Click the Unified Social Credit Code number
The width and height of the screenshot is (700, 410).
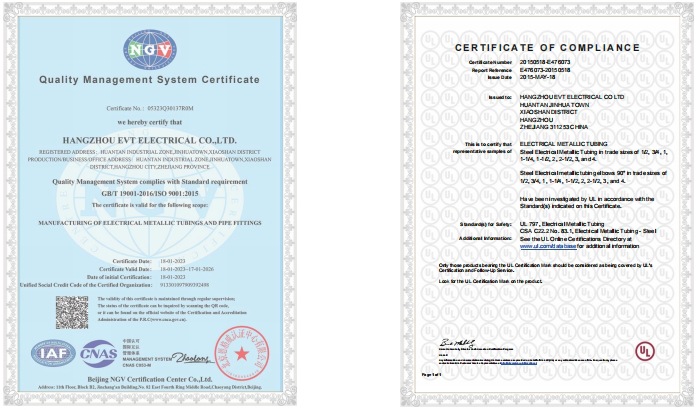pyautogui.click(x=184, y=285)
